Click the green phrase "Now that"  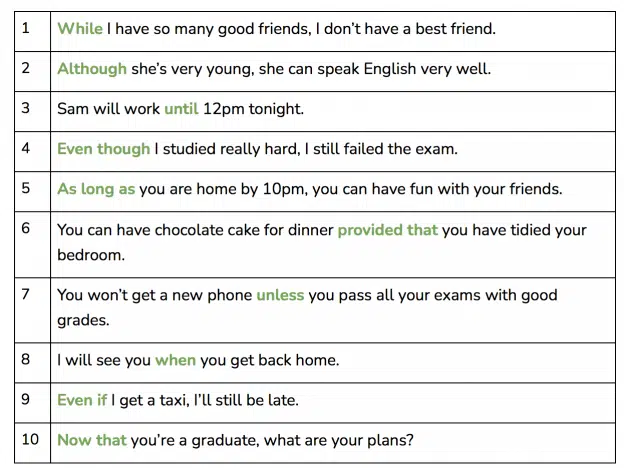(x=92, y=440)
